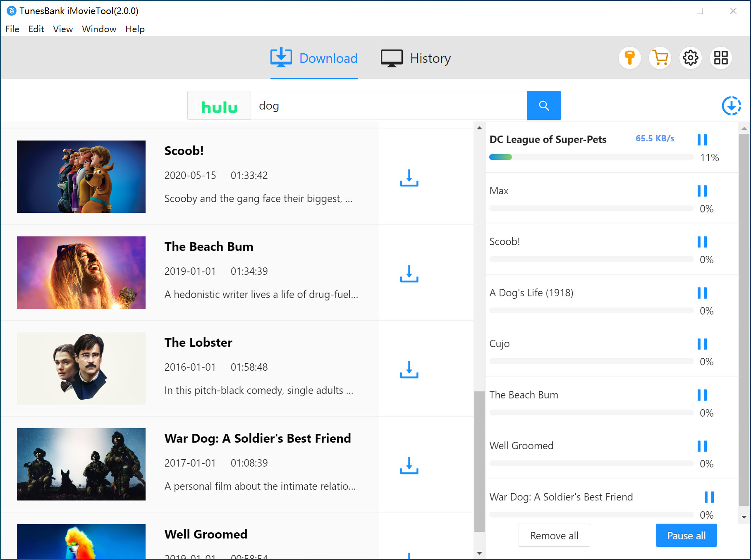Image resolution: width=751 pixels, height=560 pixels.
Task: Click the Remove all button
Action: (x=554, y=536)
